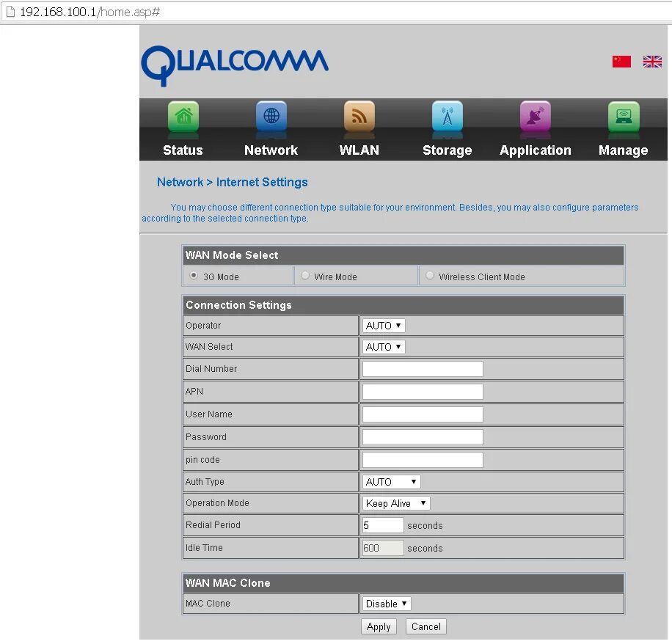This screenshot has width=672, height=644.
Task: Click the 'Connection Settings' heading
Action: point(238,305)
